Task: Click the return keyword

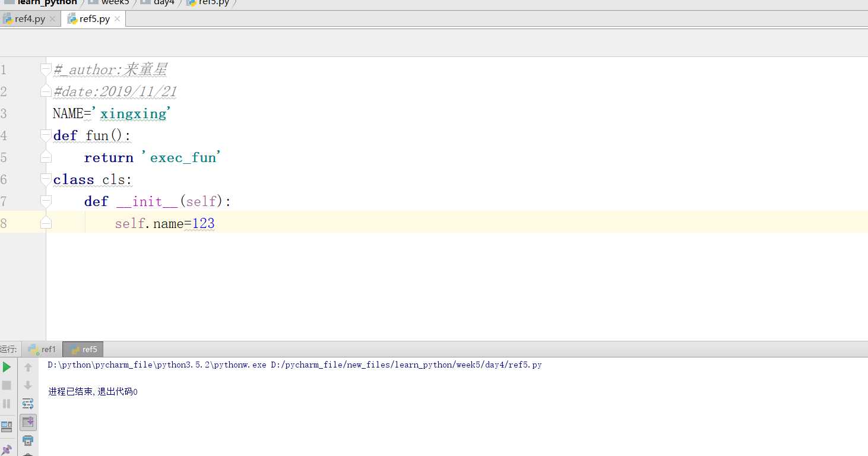Action: tap(109, 157)
